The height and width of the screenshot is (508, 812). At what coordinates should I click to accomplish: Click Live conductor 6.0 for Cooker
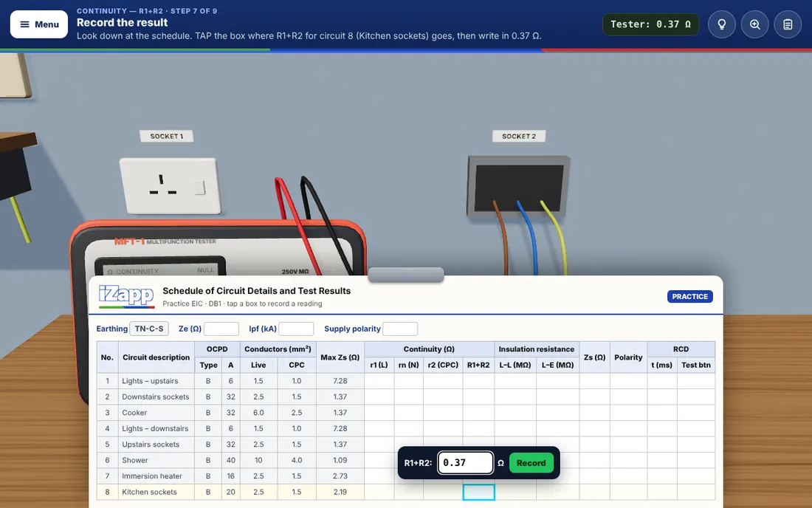point(258,413)
